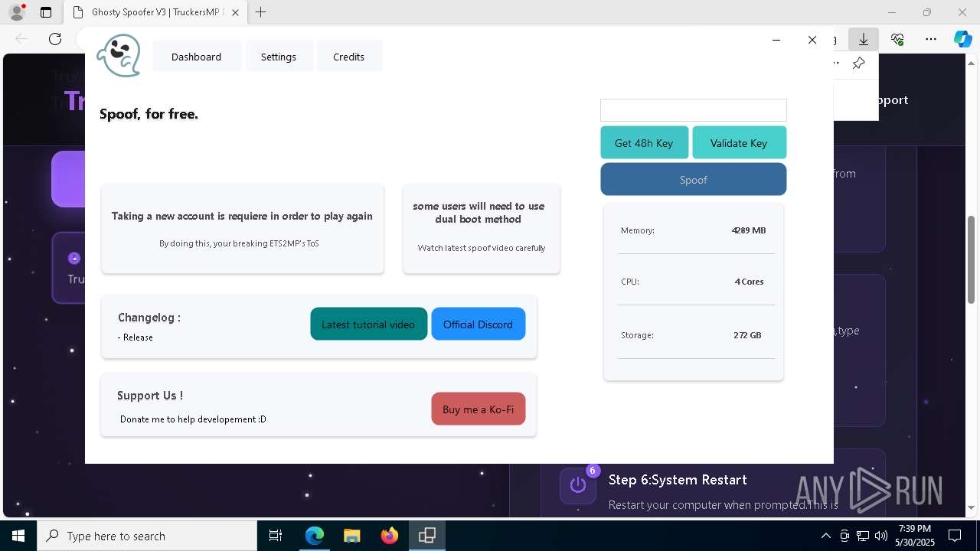
Task: Open the tab actions menu icon
Action: pyautogui.click(x=46, y=12)
